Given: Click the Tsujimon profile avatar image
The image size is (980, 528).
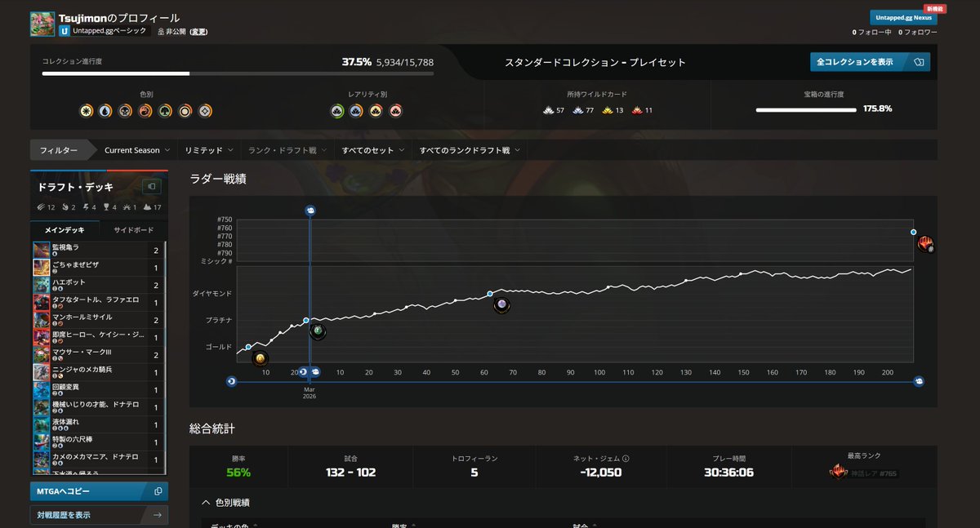Looking at the screenshot, I should point(42,24).
